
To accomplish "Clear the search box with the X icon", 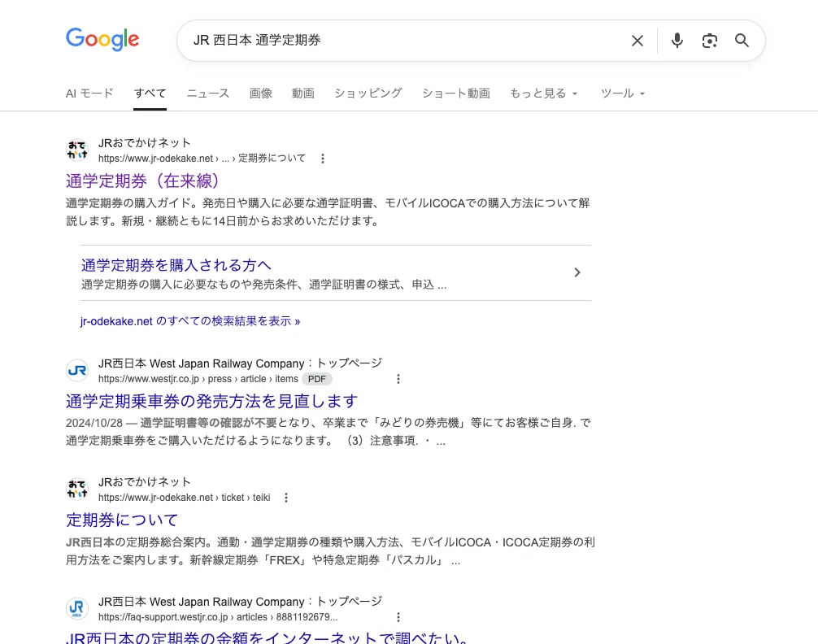I will click(637, 41).
